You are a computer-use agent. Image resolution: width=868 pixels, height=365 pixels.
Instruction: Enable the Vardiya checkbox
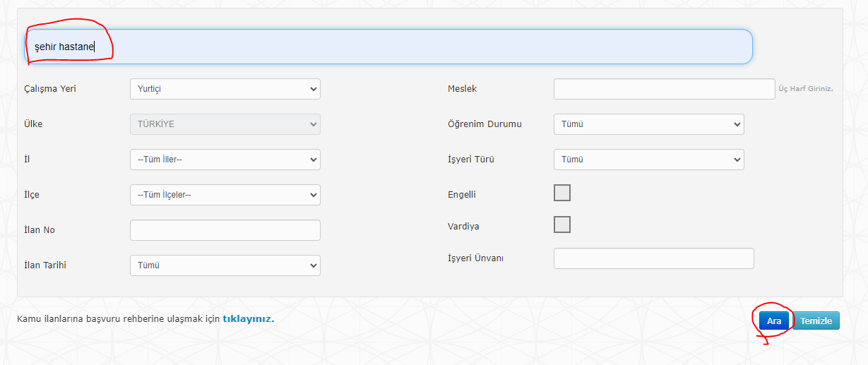(x=562, y=225)
